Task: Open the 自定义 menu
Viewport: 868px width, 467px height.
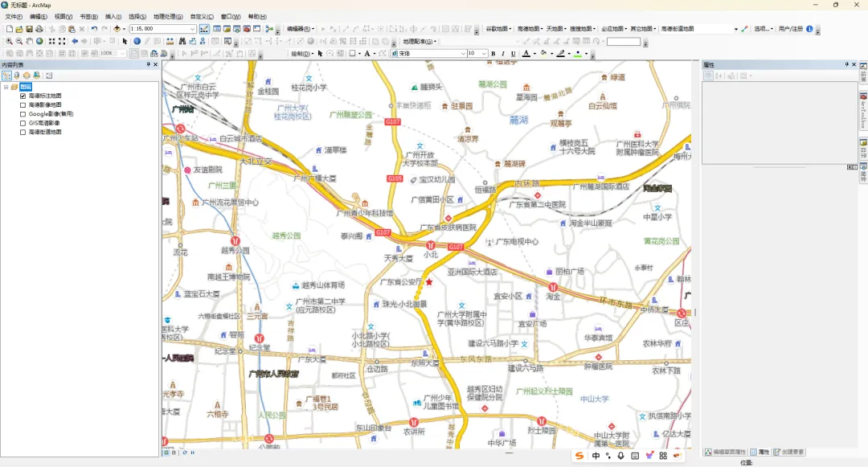Action: point(202,17)
